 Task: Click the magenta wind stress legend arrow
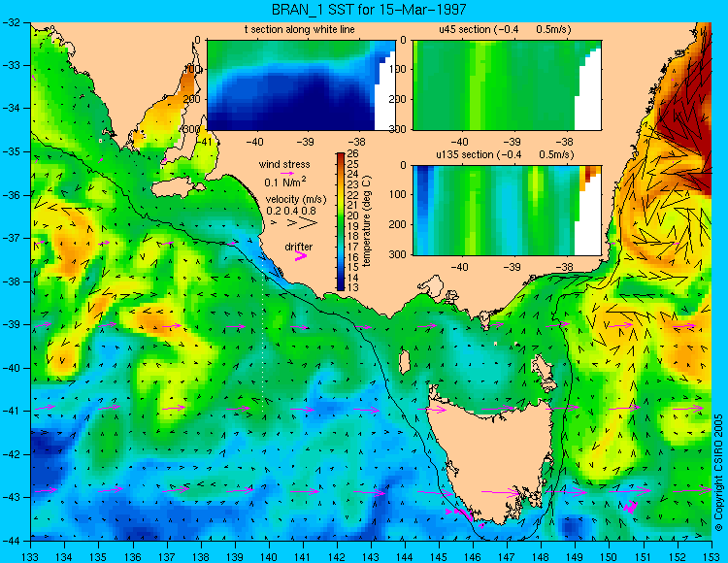(x=287, y=173)
